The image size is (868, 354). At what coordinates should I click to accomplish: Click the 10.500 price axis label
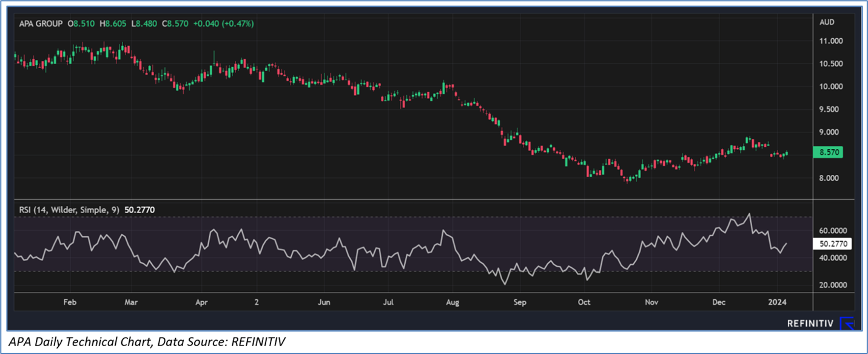831,64
